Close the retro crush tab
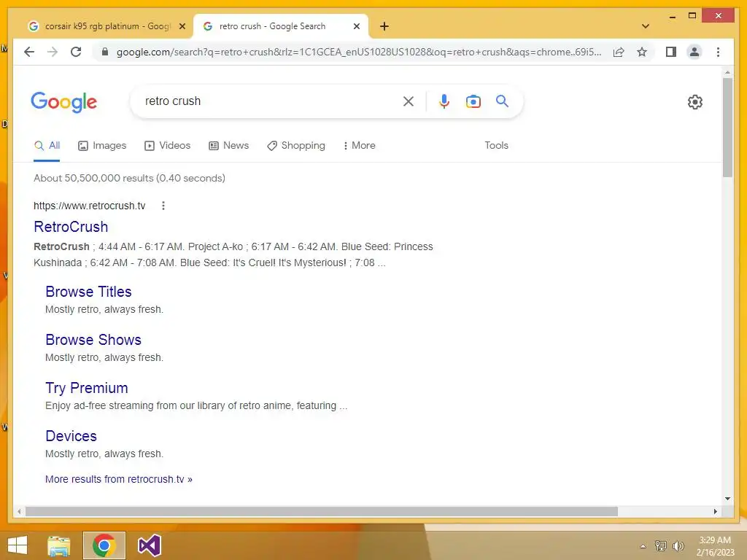Screen dimensions: 747x560 click(x=356, y=26)
